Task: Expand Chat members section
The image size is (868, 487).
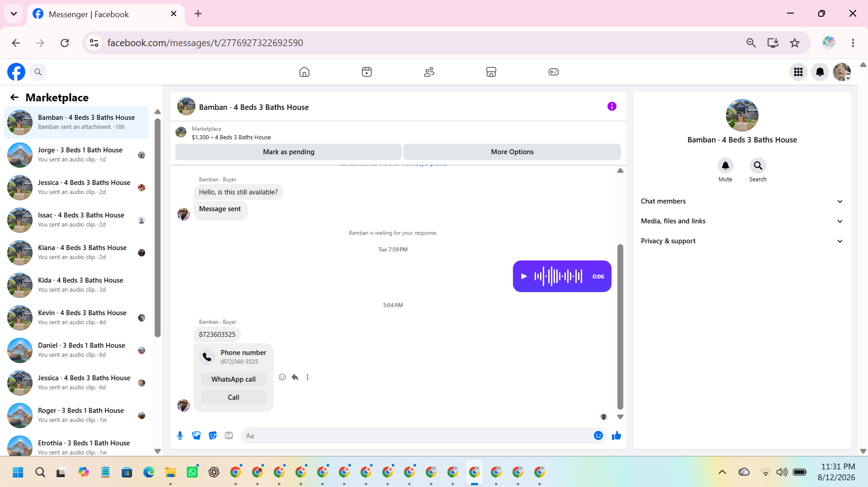Action: click(x=742, y=201)
